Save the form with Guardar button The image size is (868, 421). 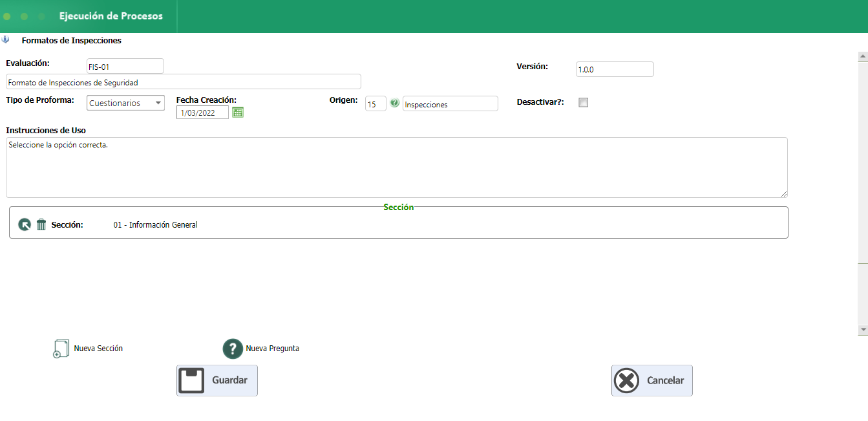(x=217, y=380)
